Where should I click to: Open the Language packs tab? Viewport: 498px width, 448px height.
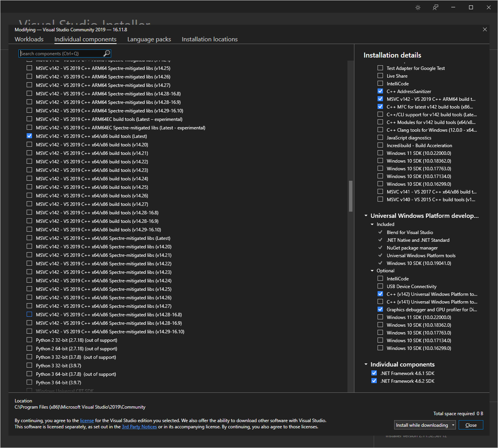[149, 39]
